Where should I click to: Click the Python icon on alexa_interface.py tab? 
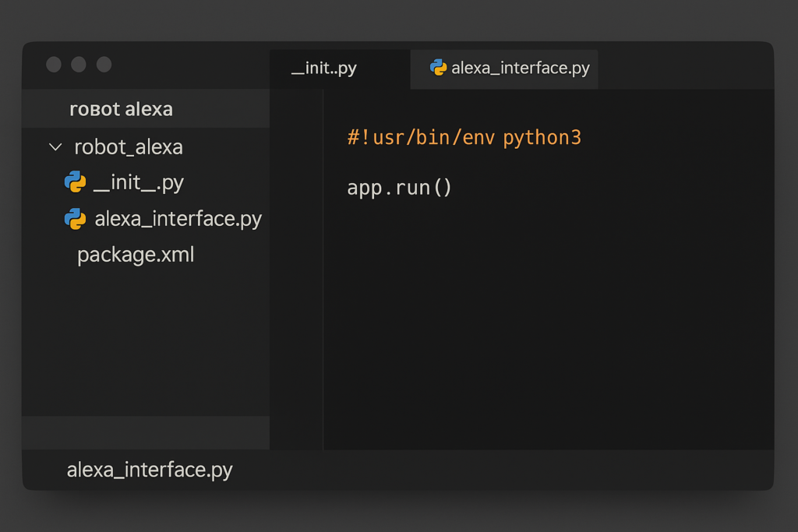[x=438, y=67]
